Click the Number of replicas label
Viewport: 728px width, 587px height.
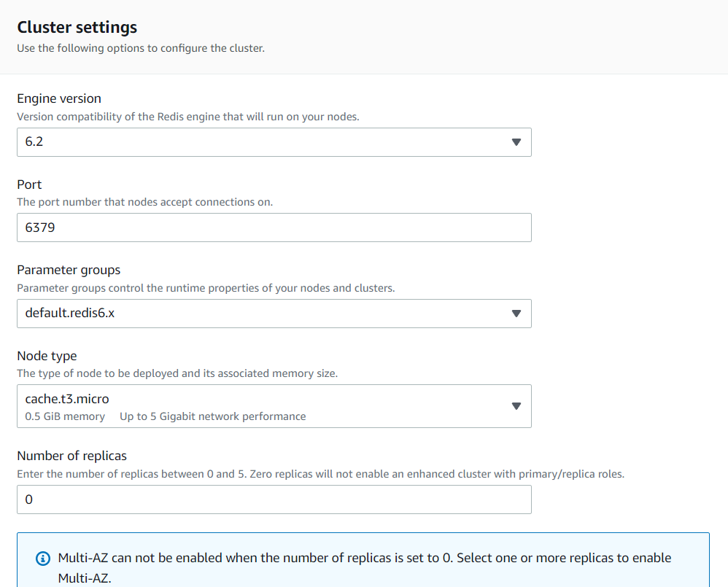71,455
